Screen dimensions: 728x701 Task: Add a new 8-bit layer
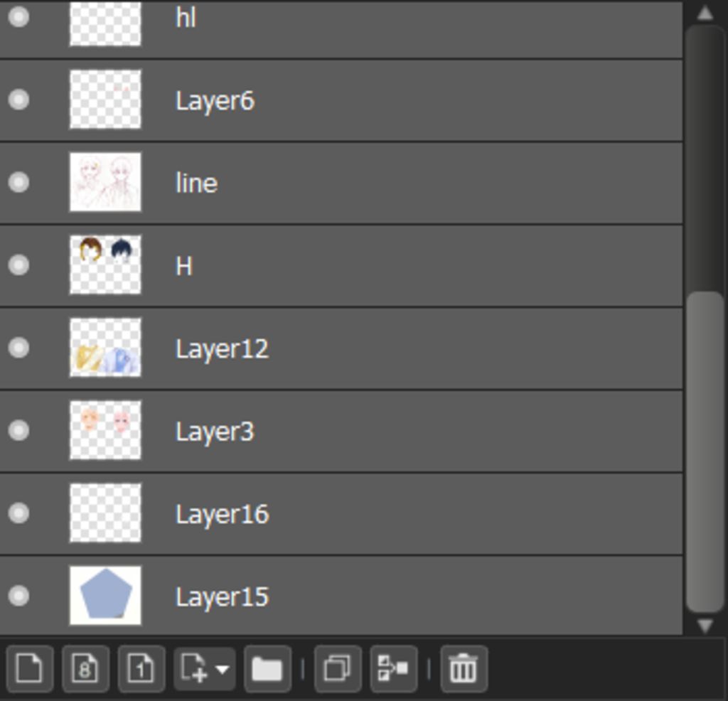pyautogui.click(x=85, y=669)
